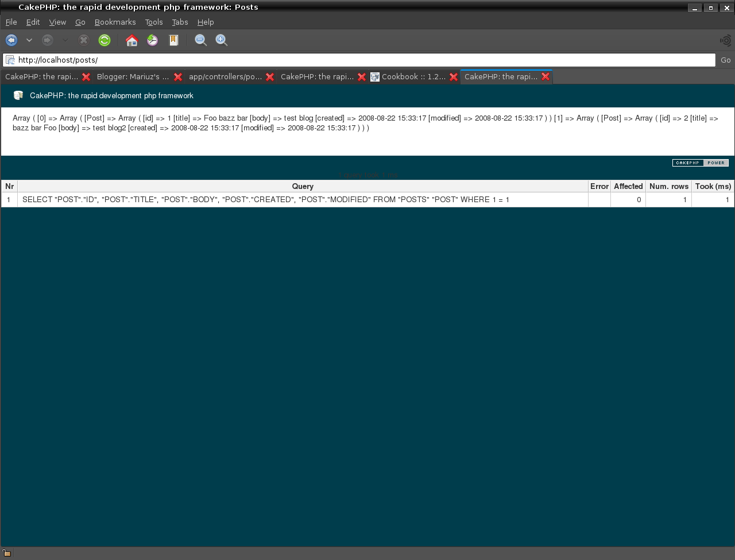Click the SELECT query text cell

point(303,200)
